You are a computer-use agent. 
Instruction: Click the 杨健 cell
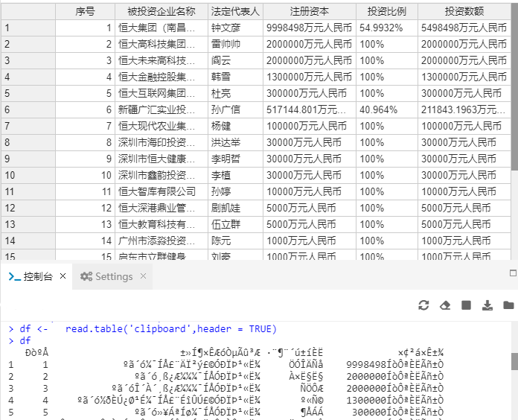coord(235,127)
